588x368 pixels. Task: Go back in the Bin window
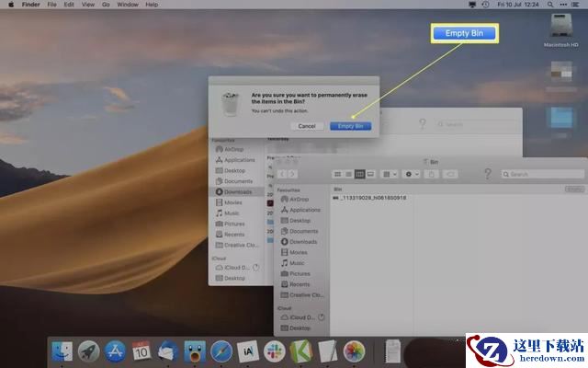282,174
